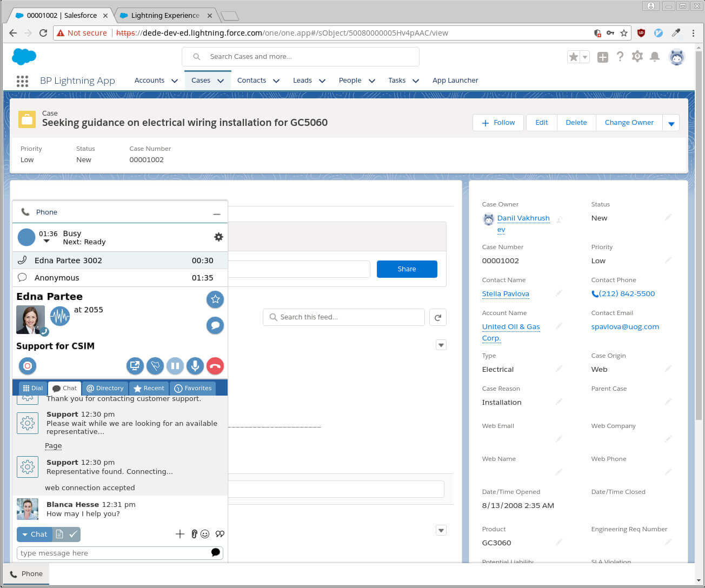Expand the Chat button dropdown

pos(24,534)
